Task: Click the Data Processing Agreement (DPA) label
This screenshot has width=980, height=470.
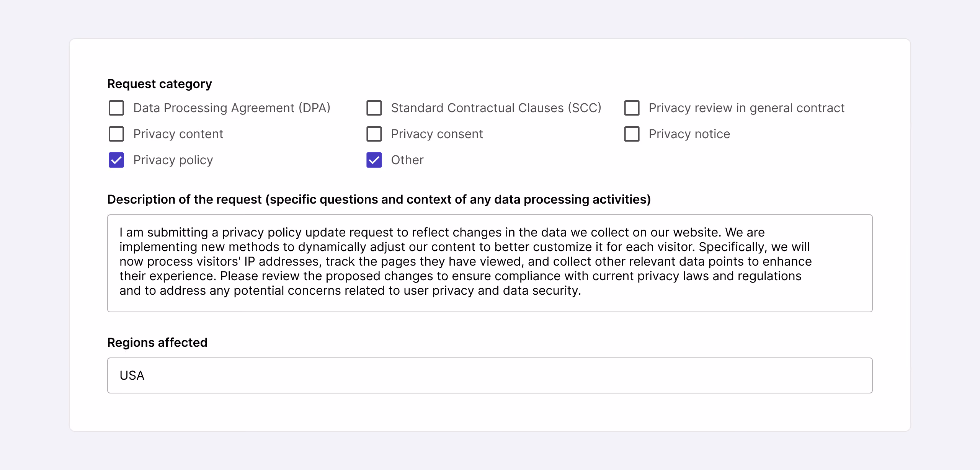Action: tap(232, 108)
